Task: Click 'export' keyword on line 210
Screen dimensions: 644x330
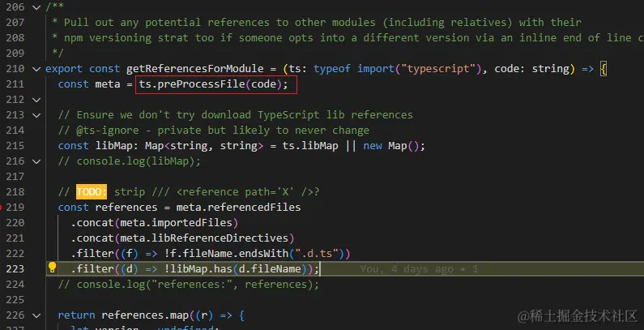Action: [64, 69]
